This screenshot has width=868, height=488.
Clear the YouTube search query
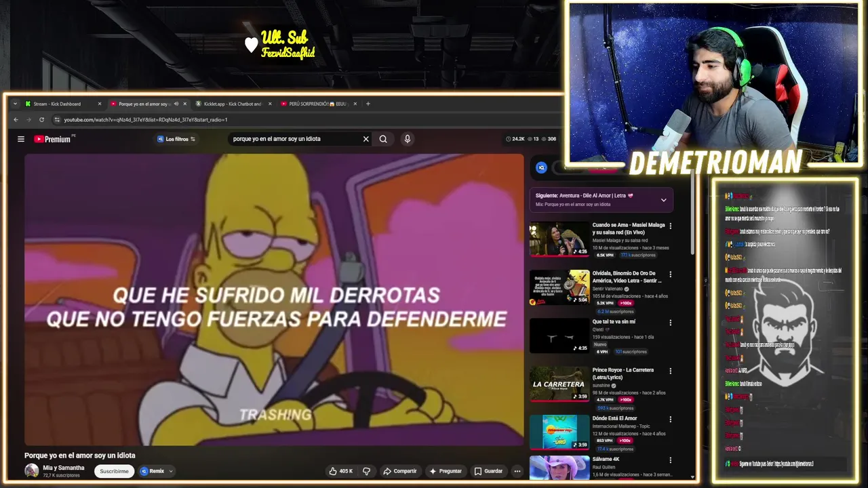366,139
